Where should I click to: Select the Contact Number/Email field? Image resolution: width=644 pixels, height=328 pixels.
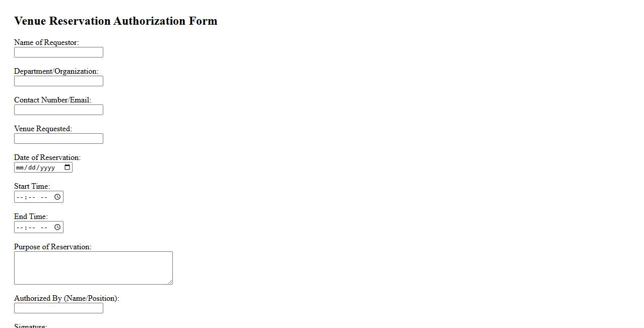[58, 110]
